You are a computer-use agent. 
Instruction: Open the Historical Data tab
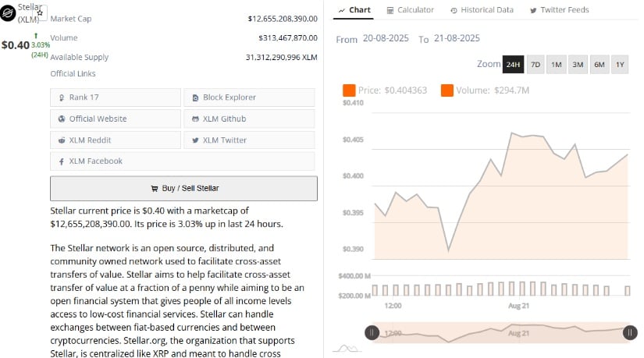482,10
